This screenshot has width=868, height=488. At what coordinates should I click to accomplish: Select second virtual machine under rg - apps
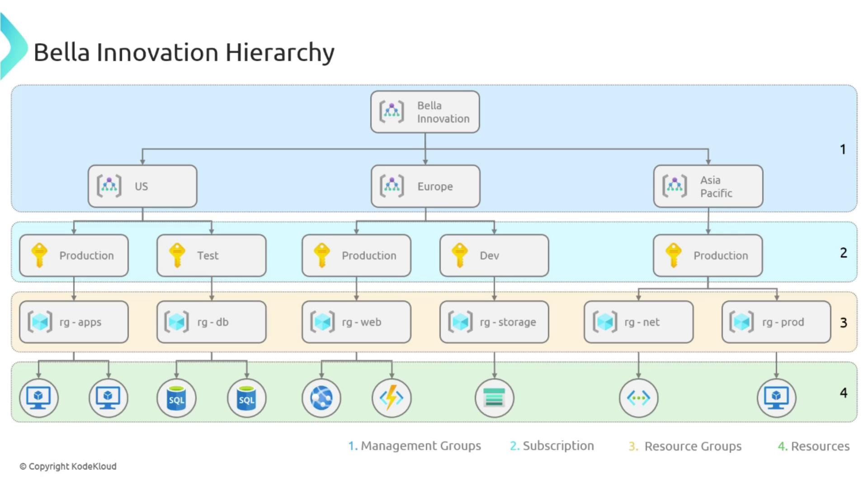[108, 398]
